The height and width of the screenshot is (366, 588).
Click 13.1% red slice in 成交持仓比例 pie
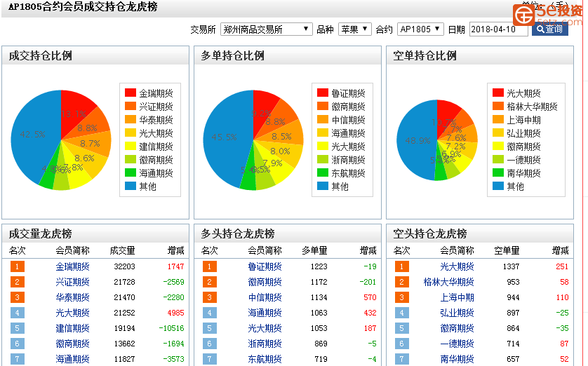tap(74, 112)
